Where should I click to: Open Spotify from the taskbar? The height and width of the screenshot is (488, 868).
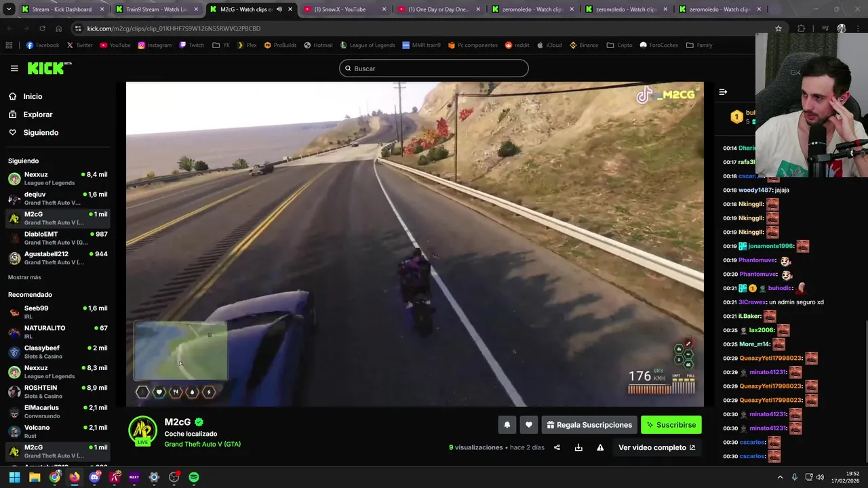(x=194, y=477)
